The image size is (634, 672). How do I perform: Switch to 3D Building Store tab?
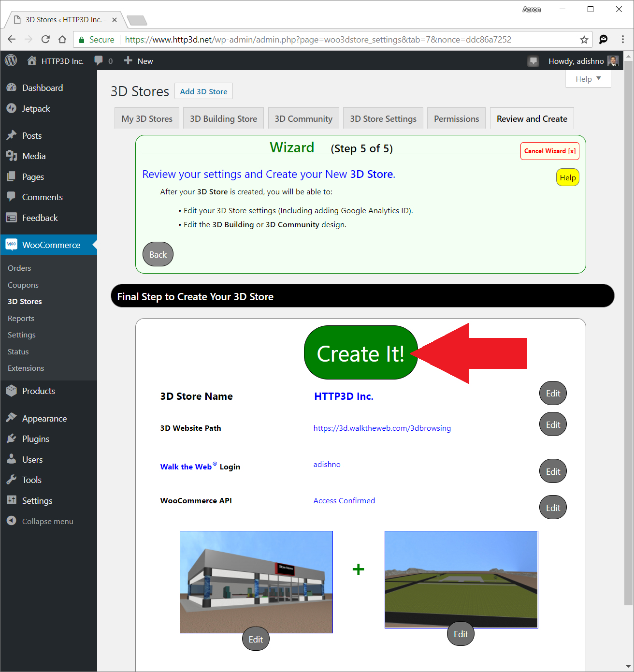223,118
